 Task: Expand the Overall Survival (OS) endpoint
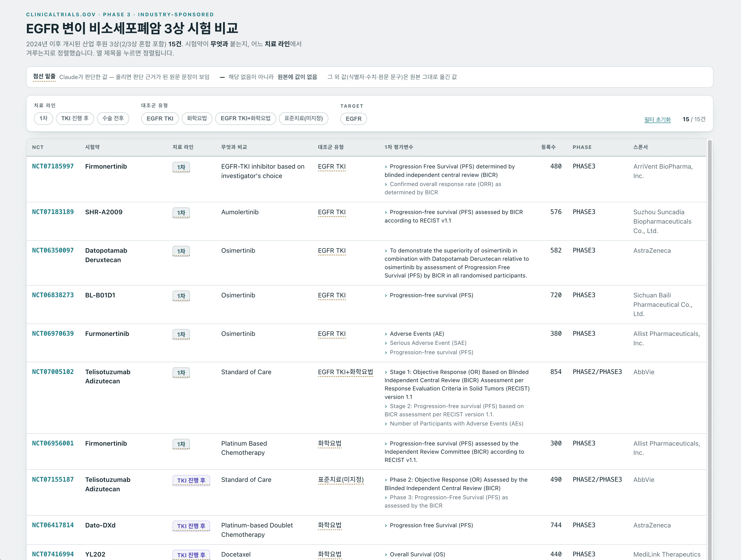(x=415, y=555)
